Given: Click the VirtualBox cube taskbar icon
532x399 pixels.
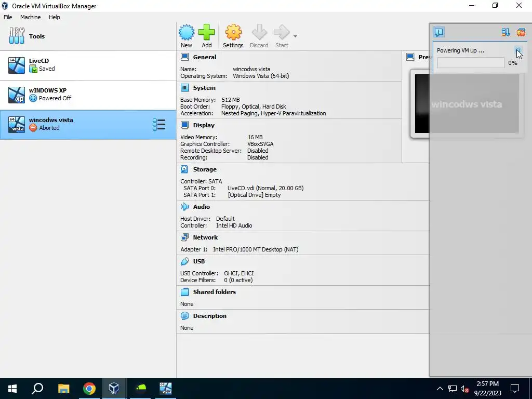Looking at the screenshot, I should coord(114,389).
